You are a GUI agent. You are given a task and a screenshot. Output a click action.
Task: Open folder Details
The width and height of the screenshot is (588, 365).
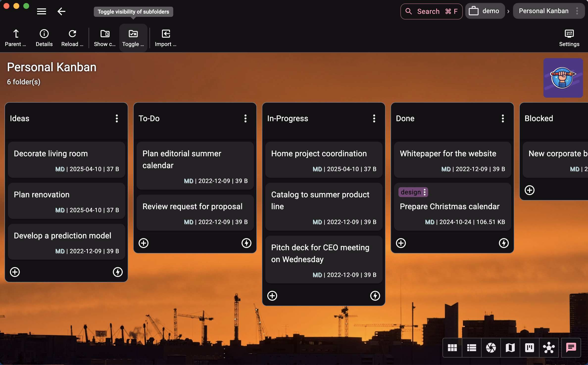[x=44, y=37]
